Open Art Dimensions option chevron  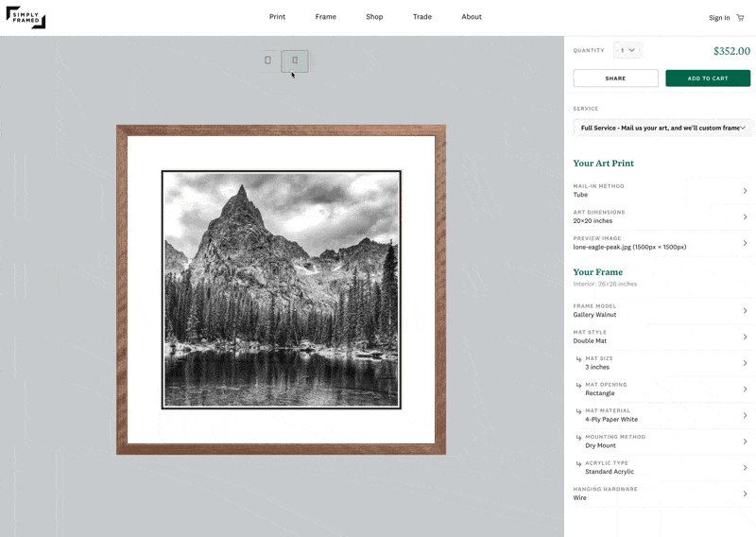pyautogui.click(x=745, y=217)
